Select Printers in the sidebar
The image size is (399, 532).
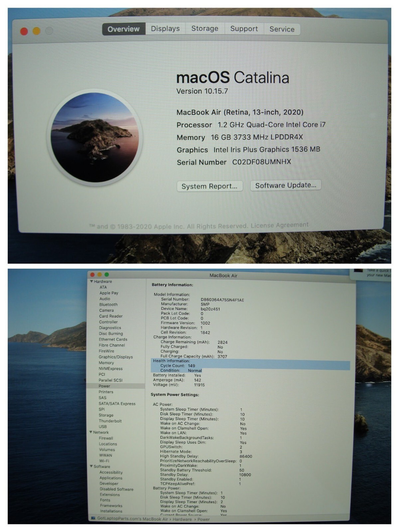[x=106, y=392]
